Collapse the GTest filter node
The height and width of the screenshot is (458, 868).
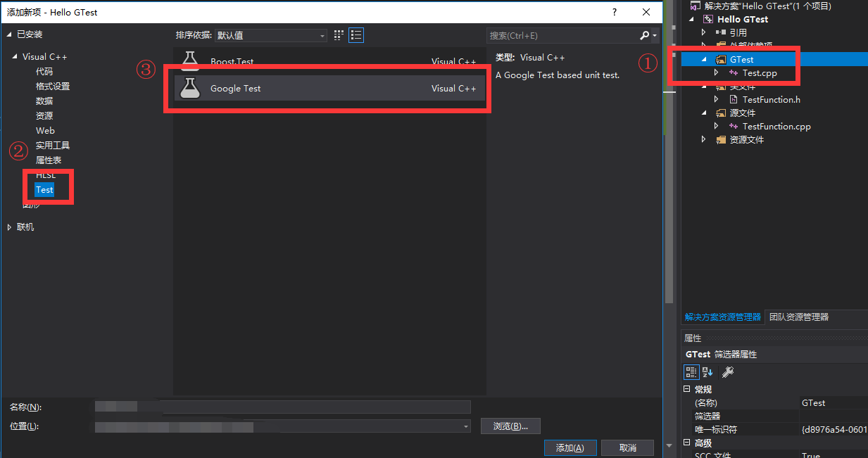tap(703, 59)
